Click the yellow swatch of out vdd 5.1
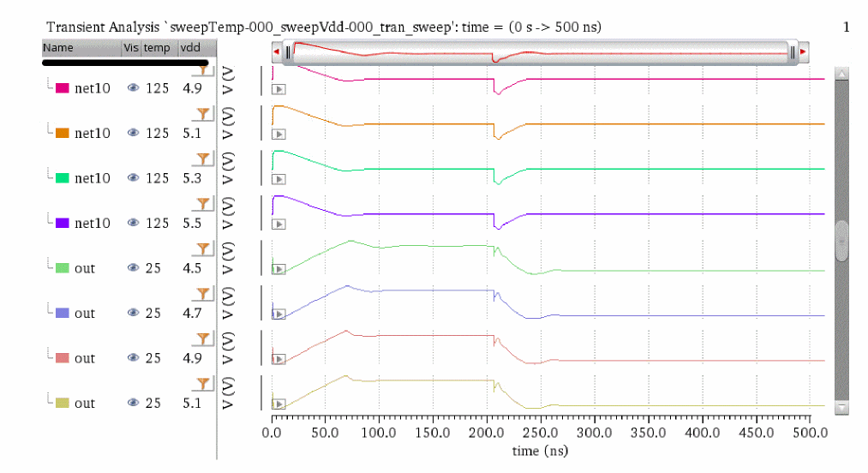868x473 pixels. pyautogui.click(x=62, y=403)
